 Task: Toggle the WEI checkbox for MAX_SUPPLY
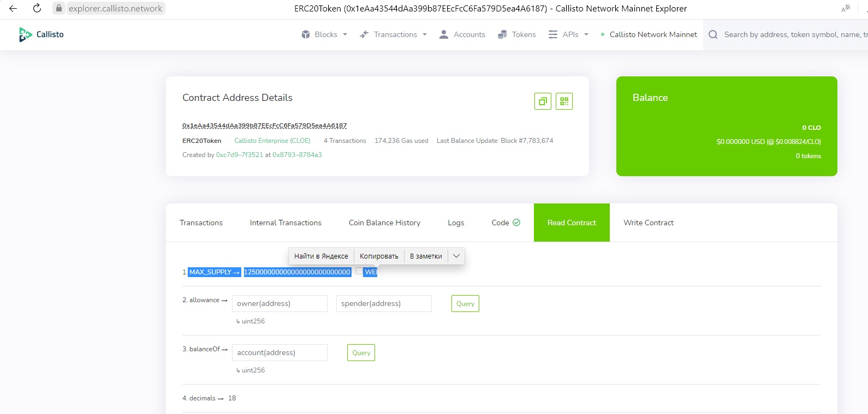(359, 271)
